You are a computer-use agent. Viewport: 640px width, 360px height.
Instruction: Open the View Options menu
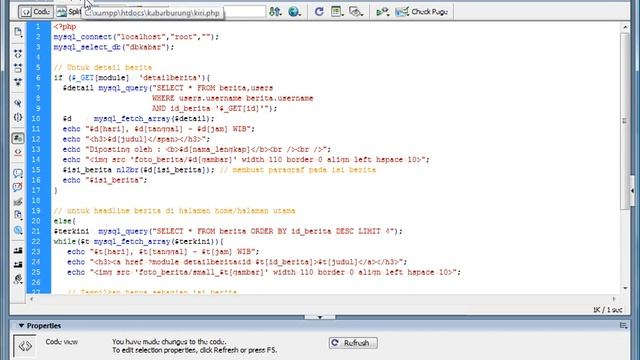click(337, 12)
